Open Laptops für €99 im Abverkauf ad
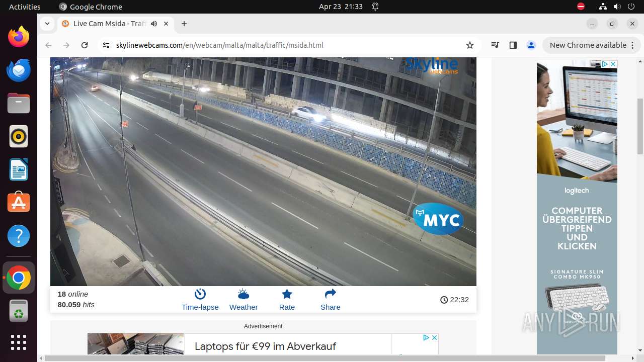This screenshot has height=362, width=644. point(265,346)
